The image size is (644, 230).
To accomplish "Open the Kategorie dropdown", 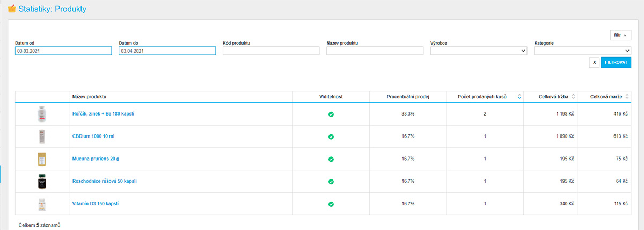I will [582, 51].
